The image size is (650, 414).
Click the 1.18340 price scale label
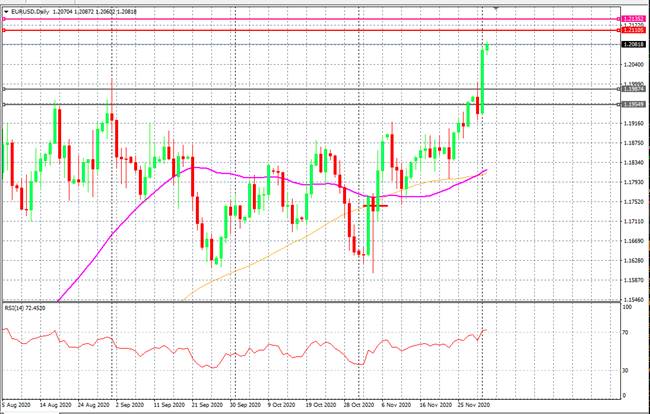tap(634, 163)
